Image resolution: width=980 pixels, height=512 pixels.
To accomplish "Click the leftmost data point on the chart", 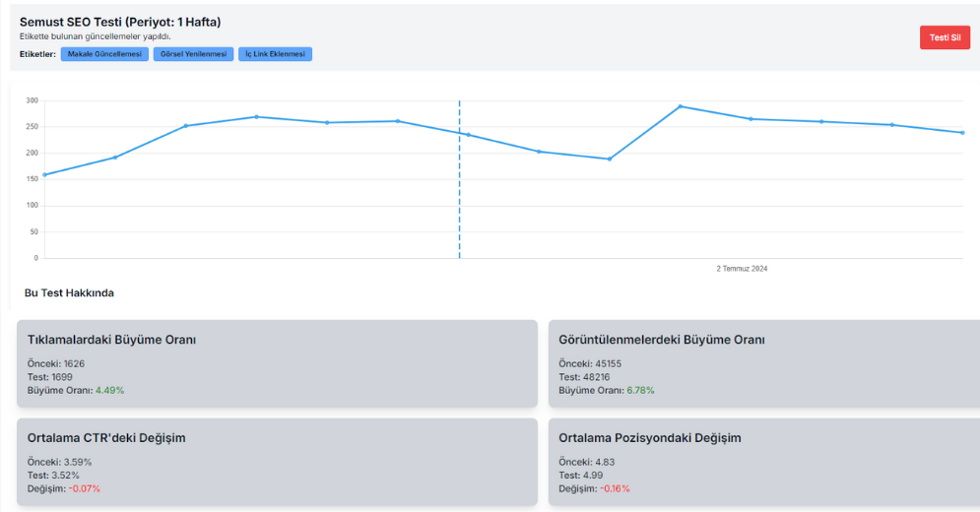I will (44, 174).
